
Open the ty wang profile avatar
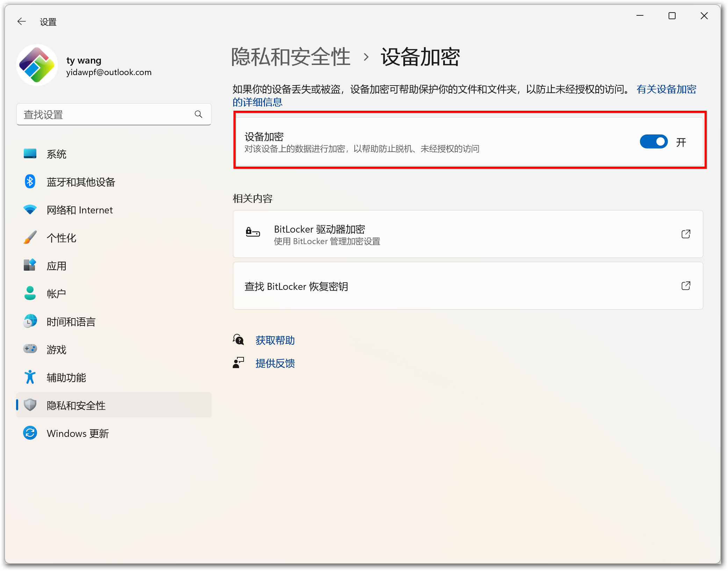tap(37, 65)
